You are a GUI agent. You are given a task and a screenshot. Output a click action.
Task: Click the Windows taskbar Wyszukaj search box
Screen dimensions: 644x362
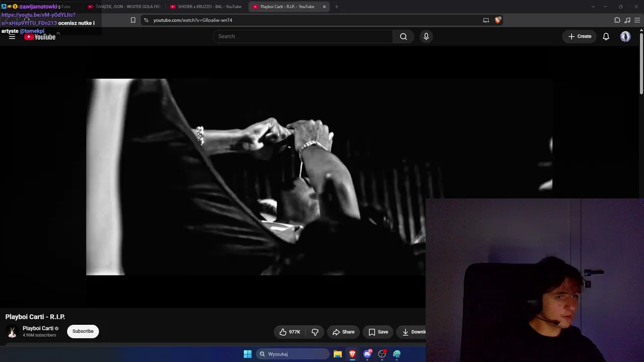(x=294, y=354)
